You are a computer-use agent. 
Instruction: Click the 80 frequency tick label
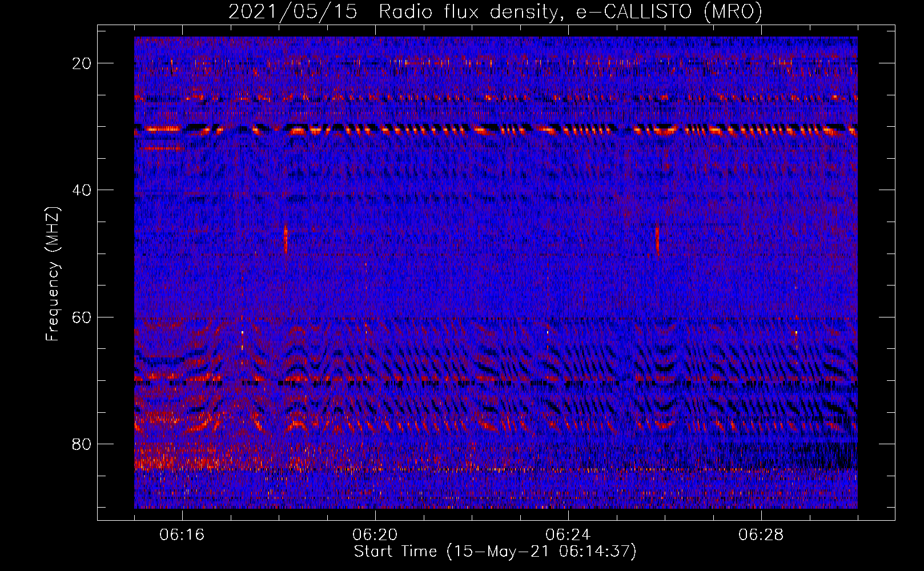82,444
